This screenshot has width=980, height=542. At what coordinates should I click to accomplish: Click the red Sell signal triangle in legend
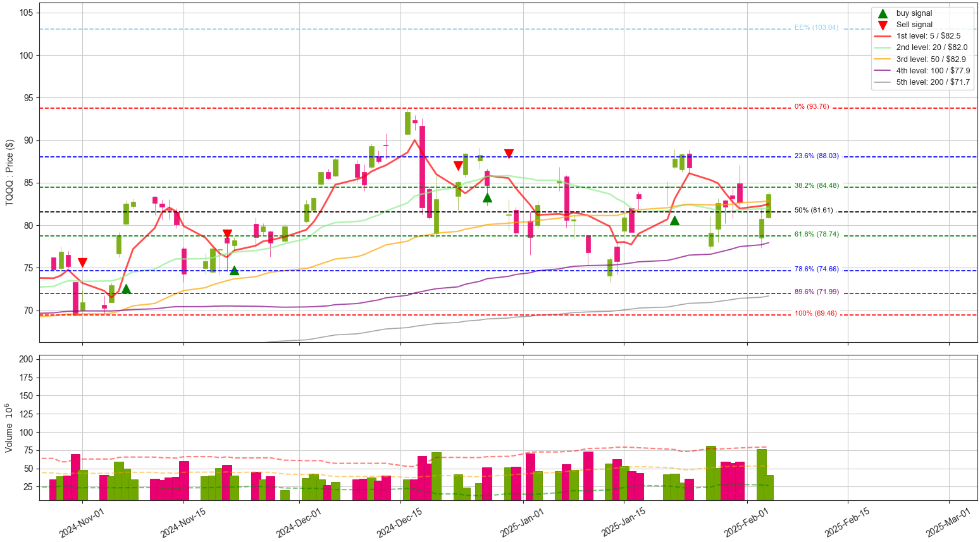click(883, 25)
